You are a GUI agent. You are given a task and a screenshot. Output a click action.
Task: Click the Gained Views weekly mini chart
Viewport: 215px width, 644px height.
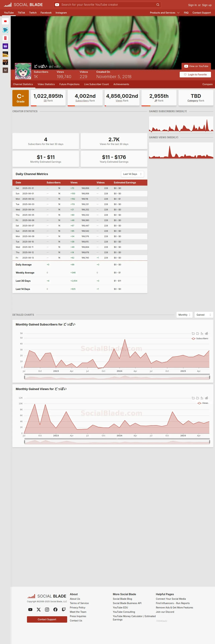pyautogui.click(x=181, y=151)
